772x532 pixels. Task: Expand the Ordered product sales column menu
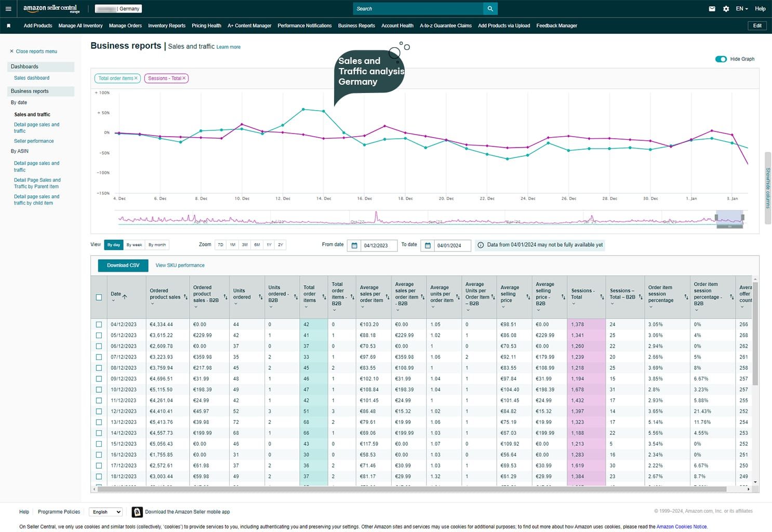[152, 304]
